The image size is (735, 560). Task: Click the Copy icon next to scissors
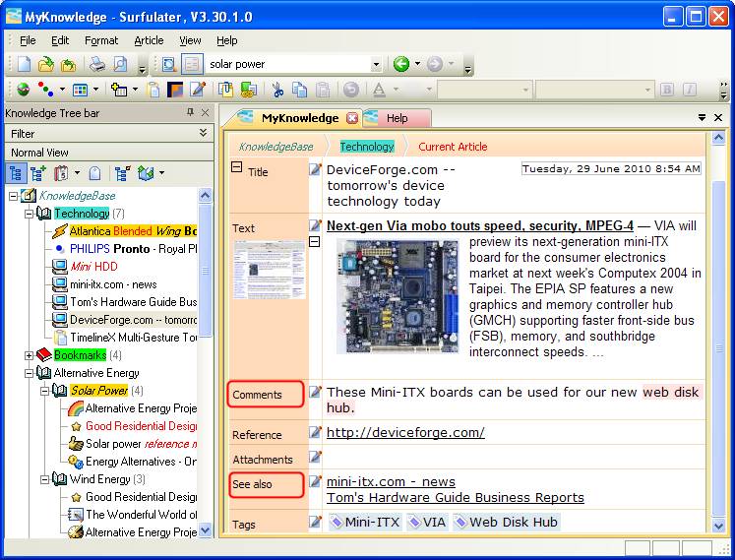click(x=299, y=90)
